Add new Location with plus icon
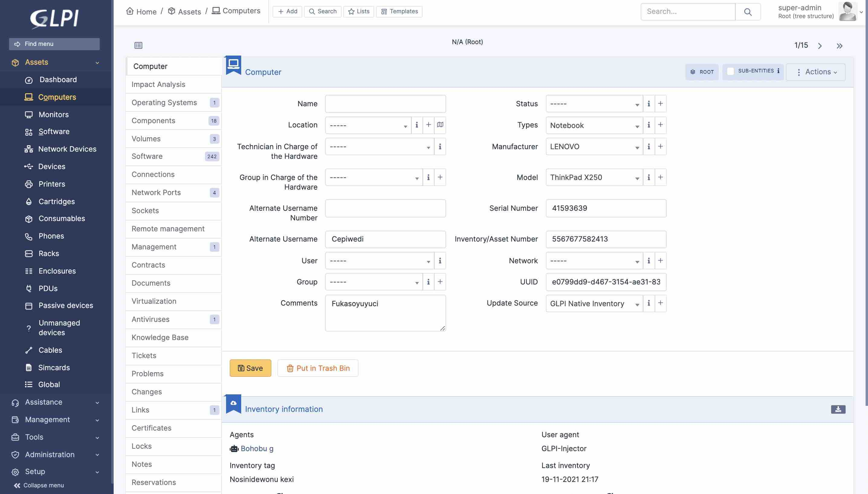Screen dimensions: 868x494 (429, 125)
